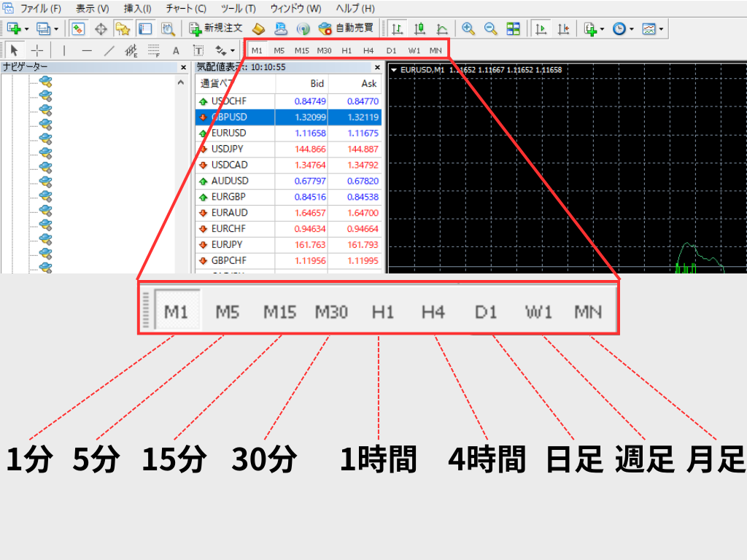Switch timeframe to H1 in toolbar
The image size is (747, 560).
click(x=347, y=50)
